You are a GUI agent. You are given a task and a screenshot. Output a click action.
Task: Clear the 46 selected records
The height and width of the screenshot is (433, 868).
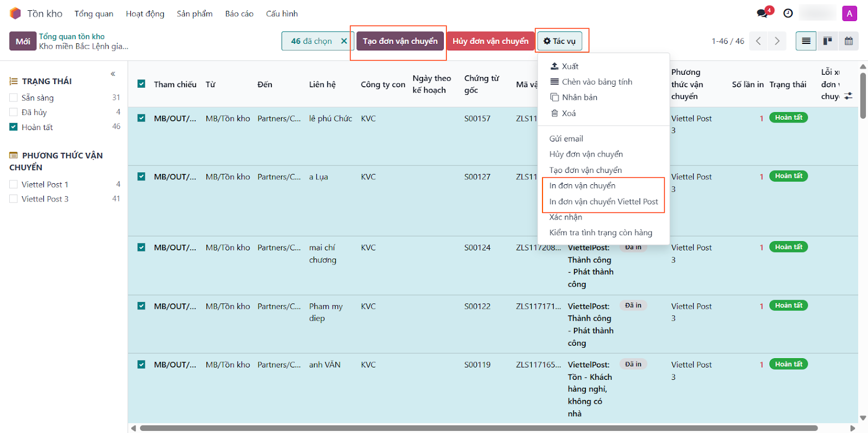[x=344, y=41]
